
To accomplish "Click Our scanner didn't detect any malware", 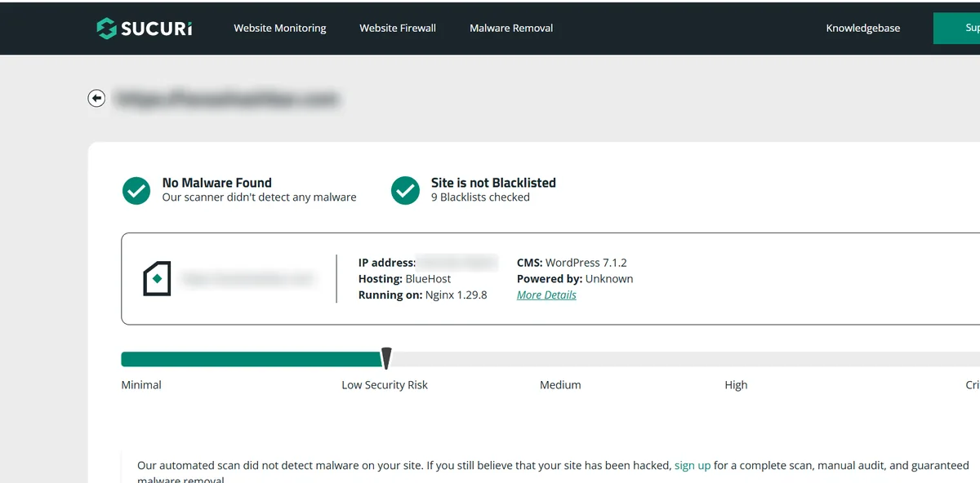I will click(259, 197).
